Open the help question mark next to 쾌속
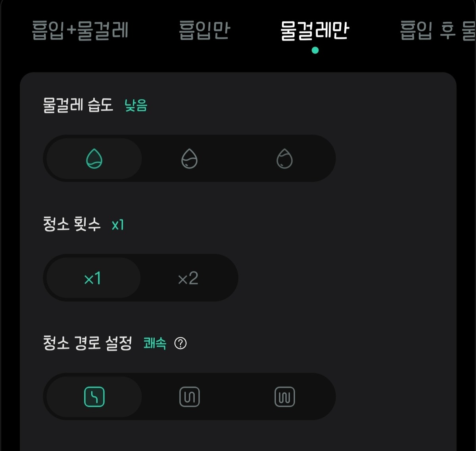The image size is (476, 451). [180, 343]
